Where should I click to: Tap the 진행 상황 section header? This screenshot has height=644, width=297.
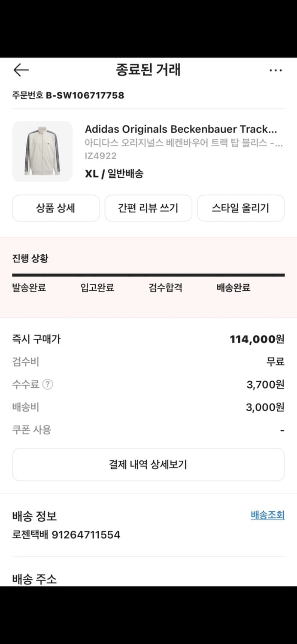tap(30, 258)
